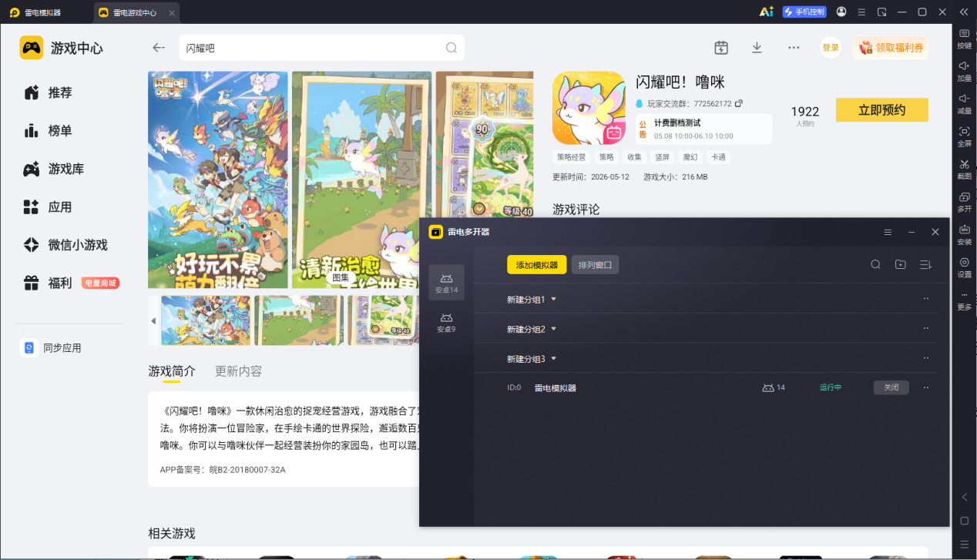Open the download manager arrow icon
The image size is (977, 560).
coord(757,48)
